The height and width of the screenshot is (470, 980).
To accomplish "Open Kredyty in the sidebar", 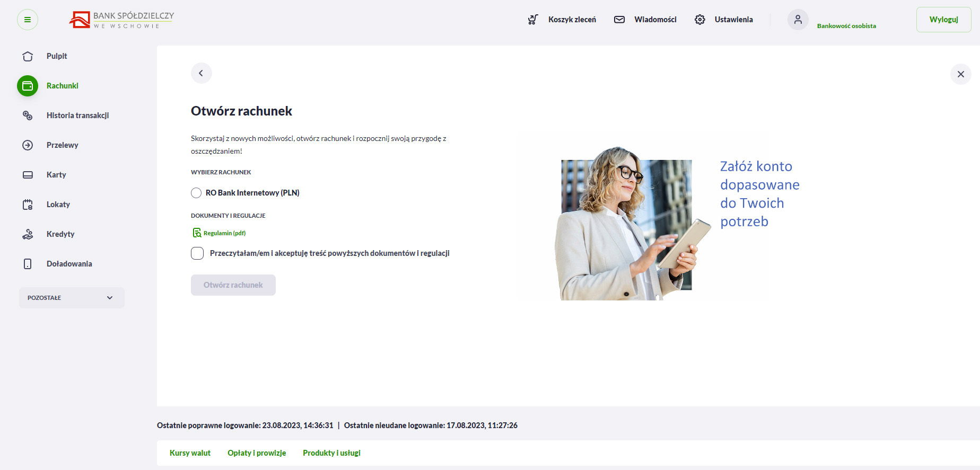I will pyautogui.click(x=60, y=234).
